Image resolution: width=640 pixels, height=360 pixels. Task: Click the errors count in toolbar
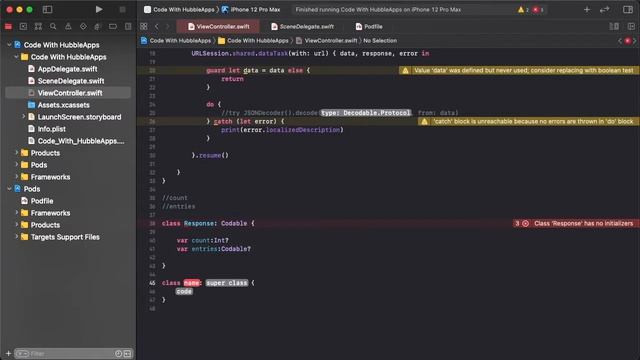[x=538, y=9]
